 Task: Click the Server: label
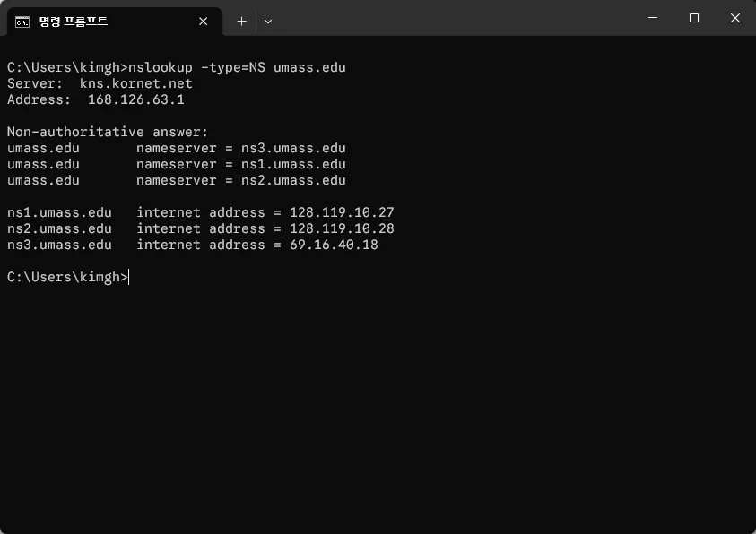tap(35, 83)
